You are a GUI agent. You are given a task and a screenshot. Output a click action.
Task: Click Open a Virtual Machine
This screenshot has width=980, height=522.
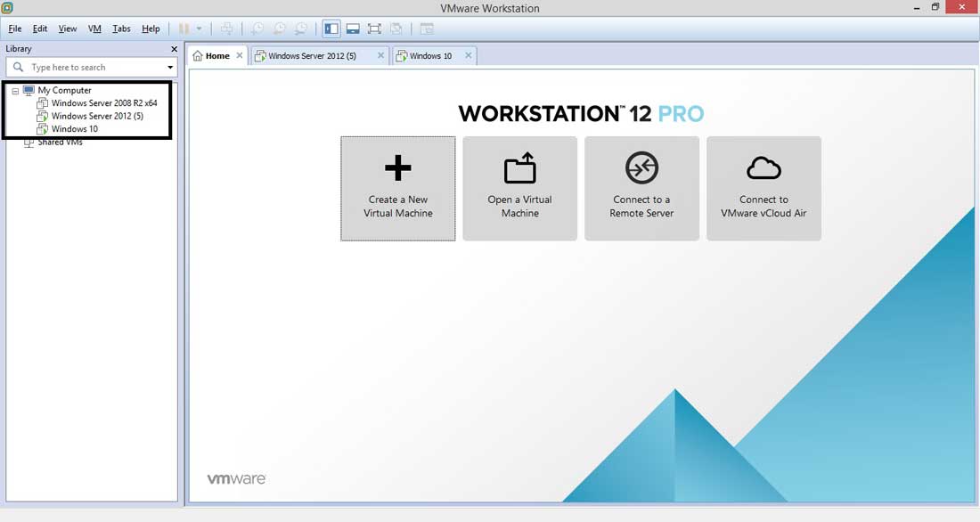520,188
